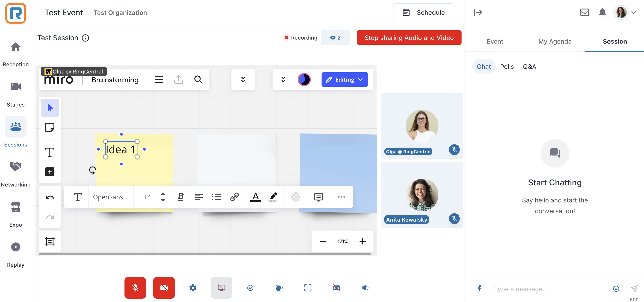Open more text options ellipsis
Screen dimensions: 644x302
[x=341, y=197]
